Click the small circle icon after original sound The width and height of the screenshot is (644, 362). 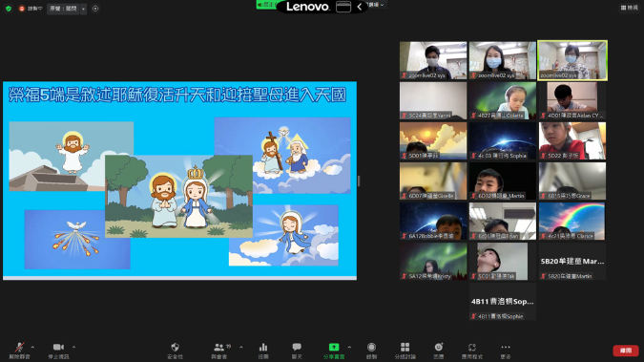[x=95, y=9]
